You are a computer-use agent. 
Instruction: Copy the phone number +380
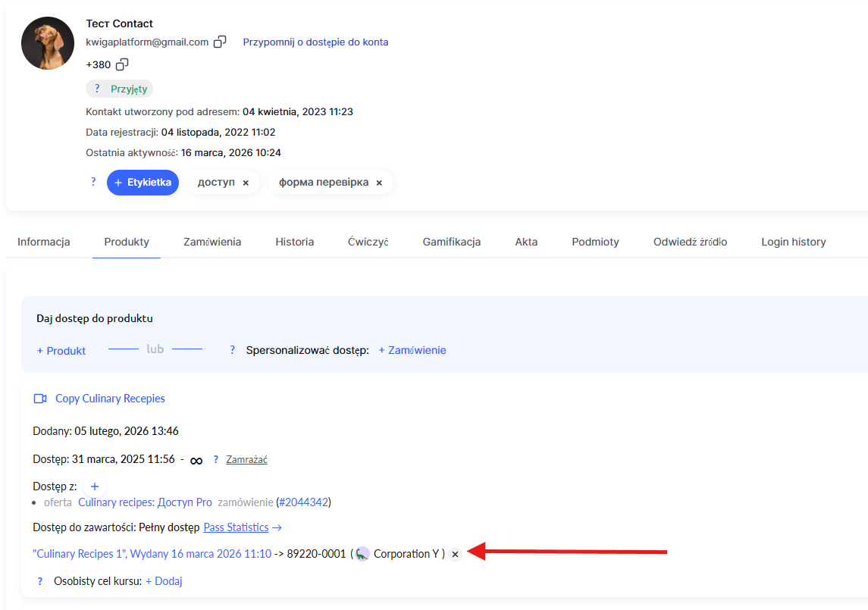coord(122,64)
